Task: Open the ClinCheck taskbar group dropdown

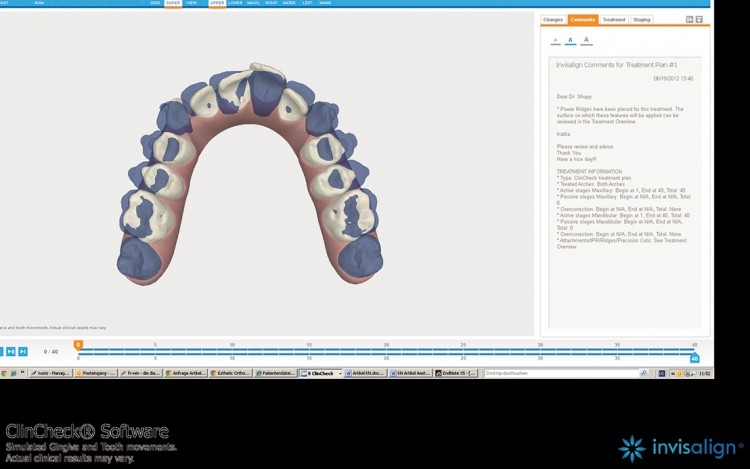Action: click(x=340, y=373)
